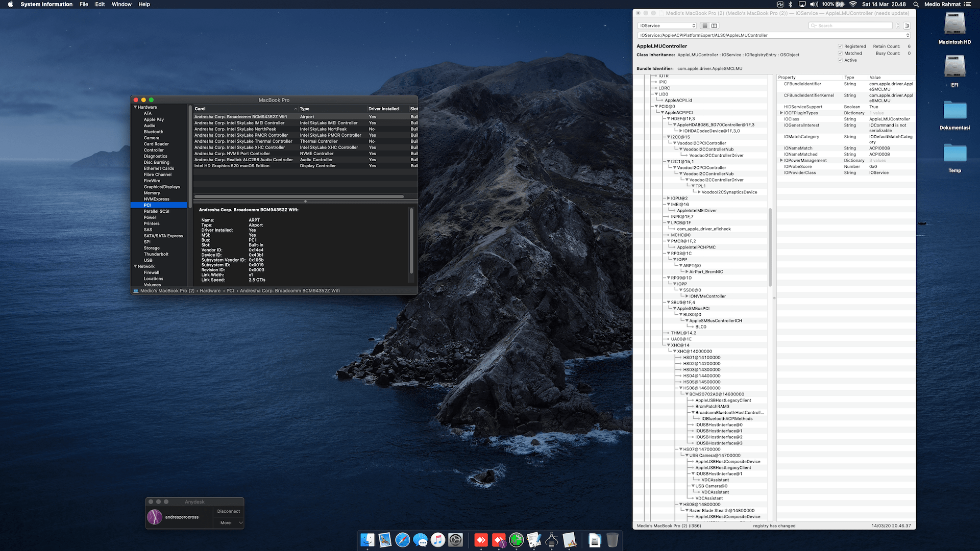Click the IORegistry tree vertical scrollbar
The width and height of the screenshot is (980, 551).
pyautogui.click(x=770, y=247)
